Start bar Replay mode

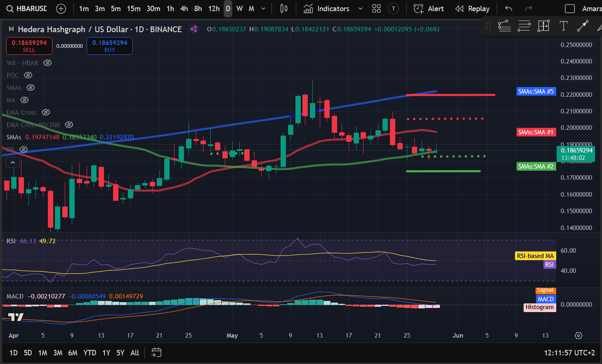[472, 9]
